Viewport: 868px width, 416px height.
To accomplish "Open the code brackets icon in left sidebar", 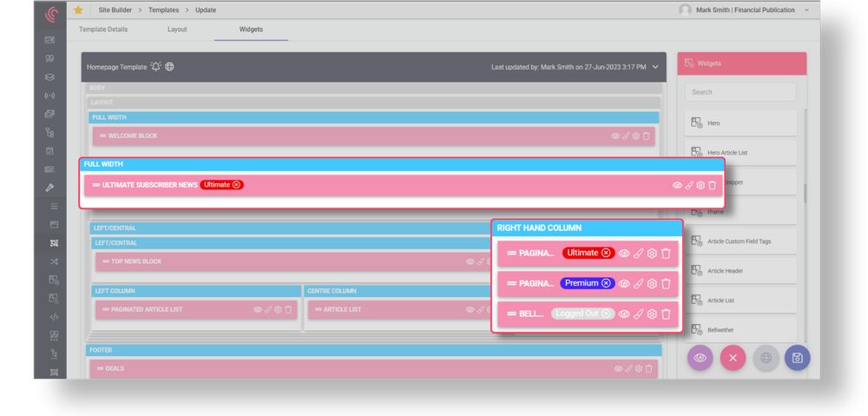I will pyautogui.click(x=54, y=317).
